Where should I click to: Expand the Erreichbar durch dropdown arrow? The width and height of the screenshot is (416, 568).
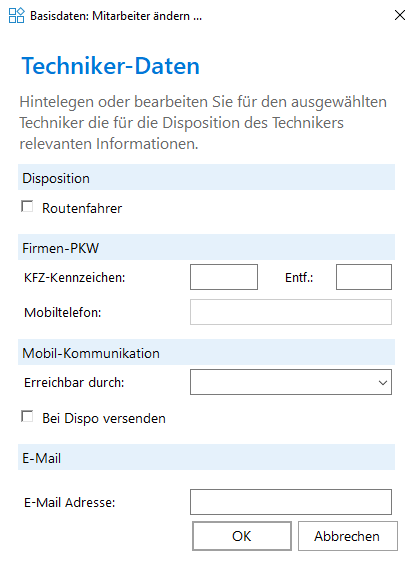[x=383, y=383]
